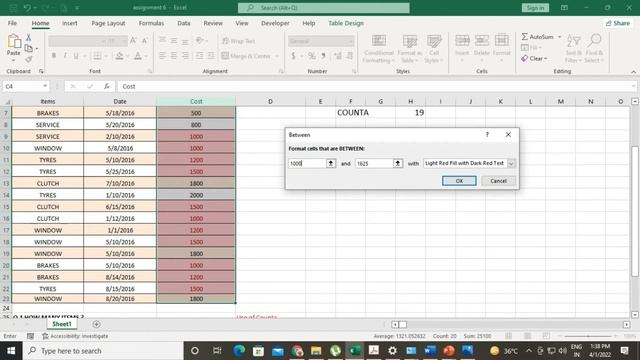Open Sort & Filter menu
640x360 pixels.
click(x=573, y=49)
